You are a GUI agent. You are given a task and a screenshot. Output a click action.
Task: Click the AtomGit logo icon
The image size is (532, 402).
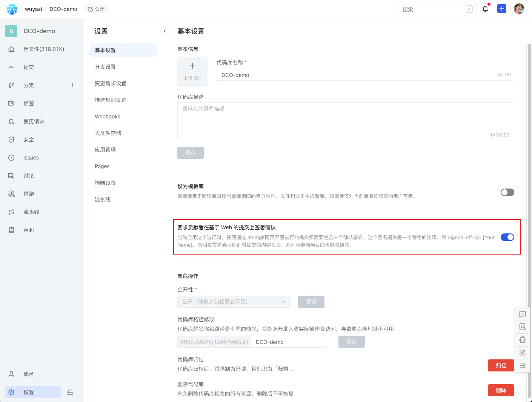coord(12,9)
